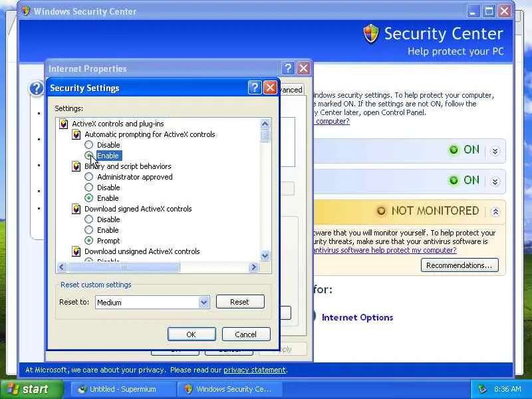Collapse the NOT MONITORED section chevron
The width and height of the screenshot is (532, 399).
[x=495, y=212]
